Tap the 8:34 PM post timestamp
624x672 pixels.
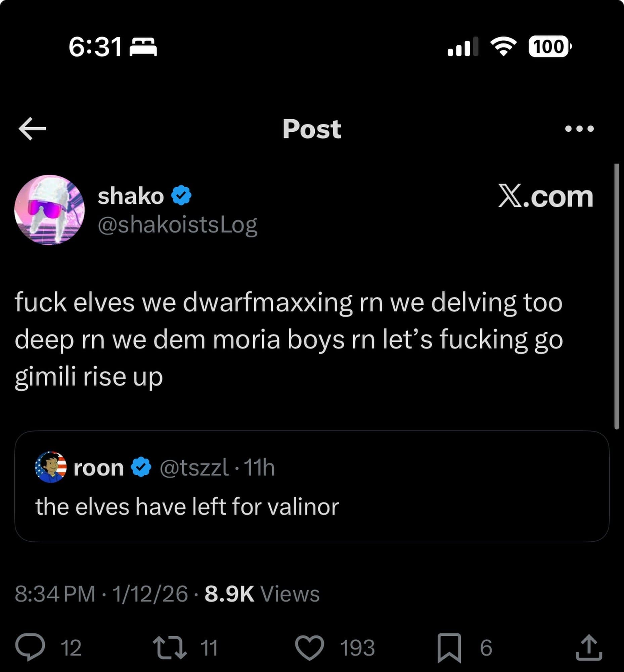pos(55,594)
